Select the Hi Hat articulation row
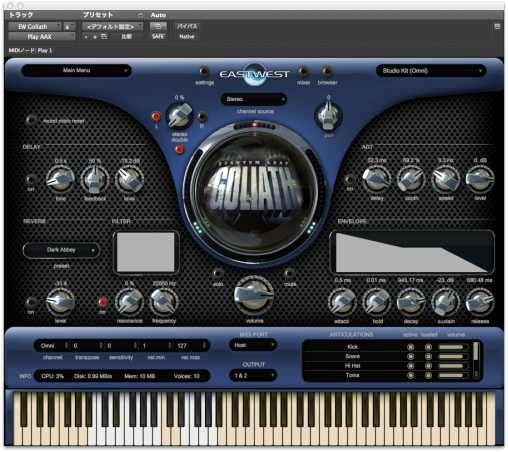Viewport: 508px width, 452px height. (x=387, y=366)
